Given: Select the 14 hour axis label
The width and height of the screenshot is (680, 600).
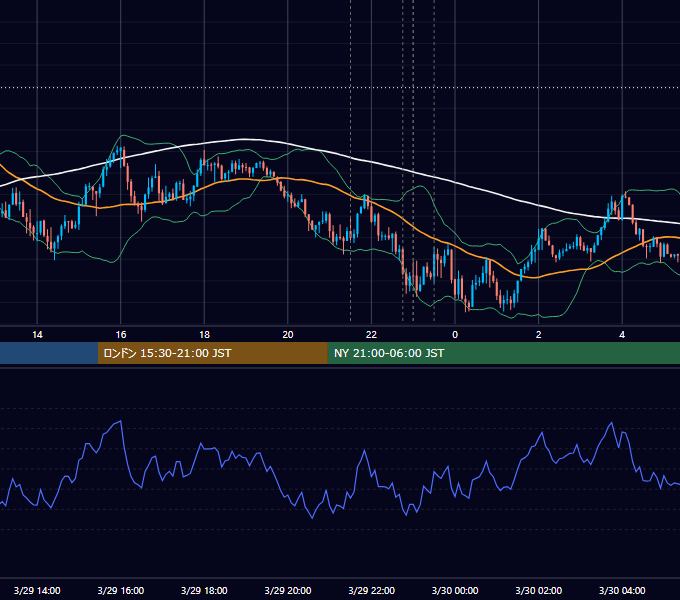Looking at the screenshot, I should point(37,335).
